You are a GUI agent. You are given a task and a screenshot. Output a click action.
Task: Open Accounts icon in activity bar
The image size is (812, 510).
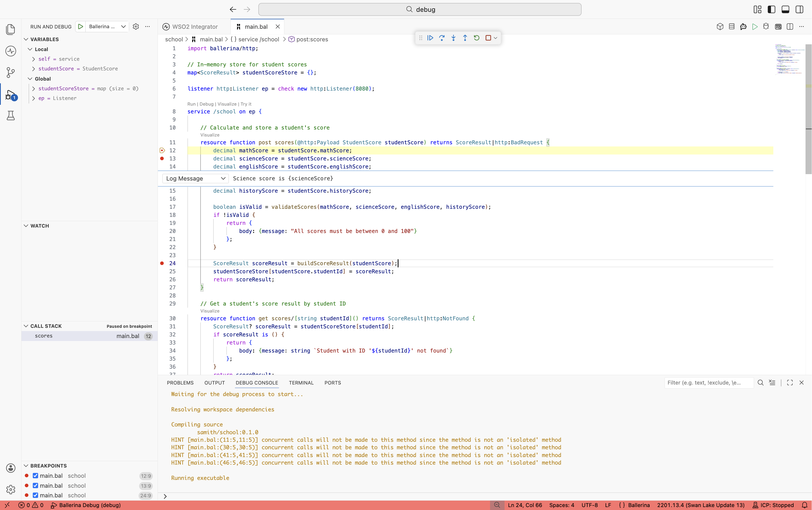tap(10, 468)
